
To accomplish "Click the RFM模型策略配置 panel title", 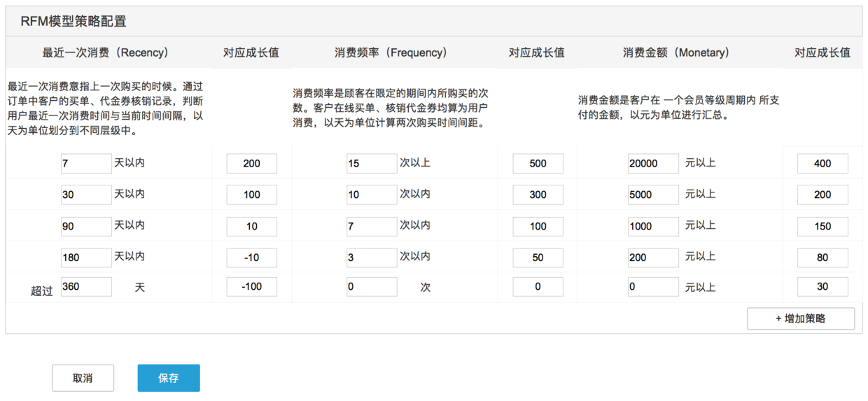I will 73,22.
